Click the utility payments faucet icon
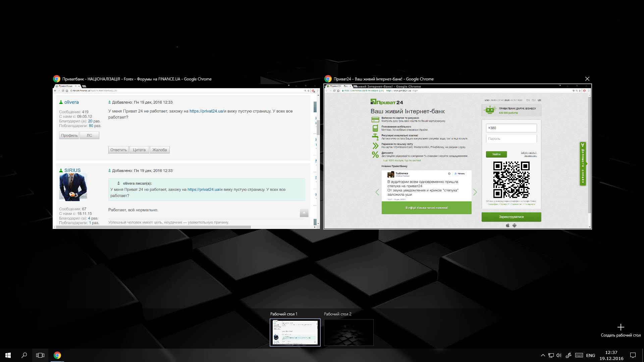The height and width of the screenshot is (362, 644). tap(375, 137)
